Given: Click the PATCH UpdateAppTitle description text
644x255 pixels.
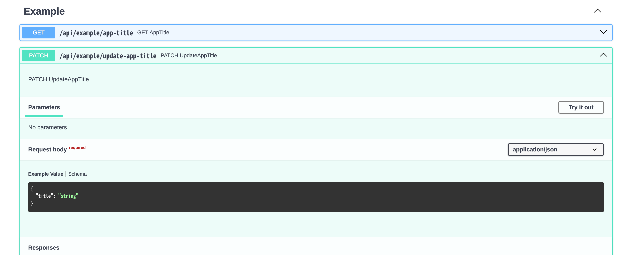Looking at the screenshot, I should click(58, 79).
